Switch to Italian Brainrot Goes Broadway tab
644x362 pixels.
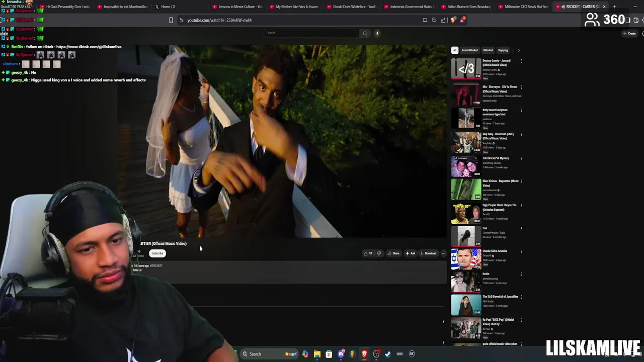click(466, 7)
